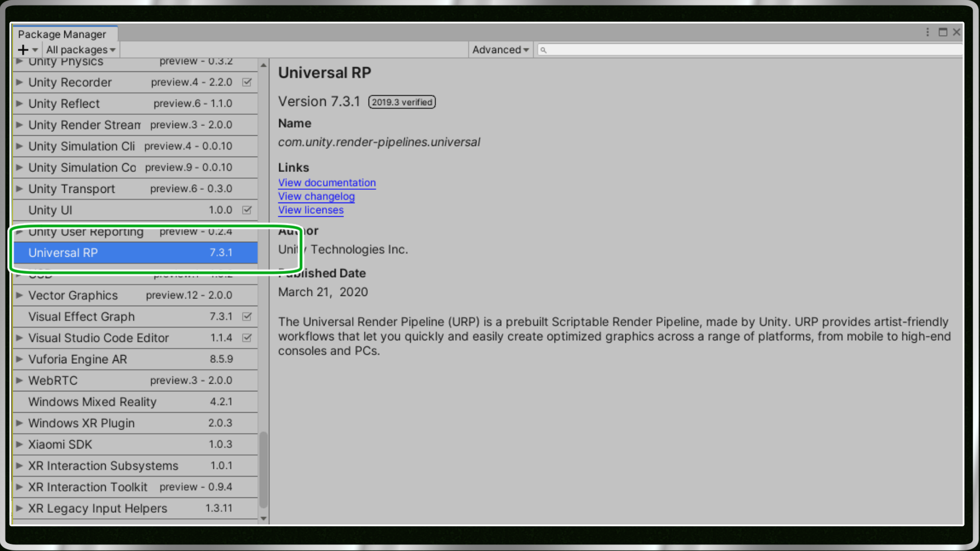Viewport: 980px width, 551px height.
Task: Expand the Xiaomi SDK package versions
Action: [x=19, y=444]
